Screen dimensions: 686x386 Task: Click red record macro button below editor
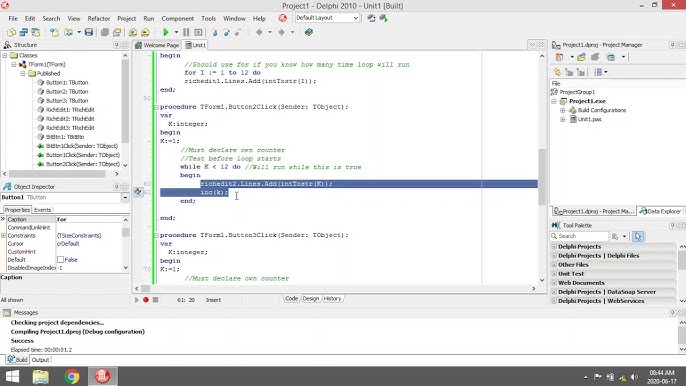tap(146, 300)
